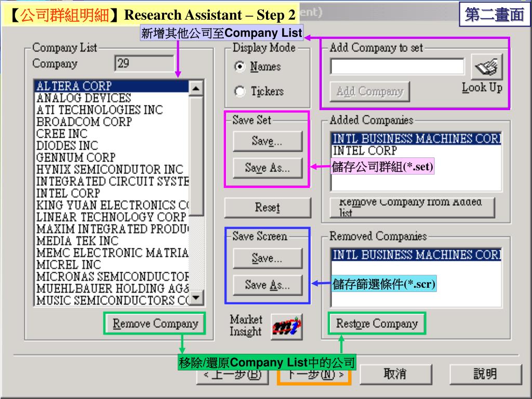Select INTEGRATED CIRCUIT SYSTE in Company List

[x=112, y=181]
